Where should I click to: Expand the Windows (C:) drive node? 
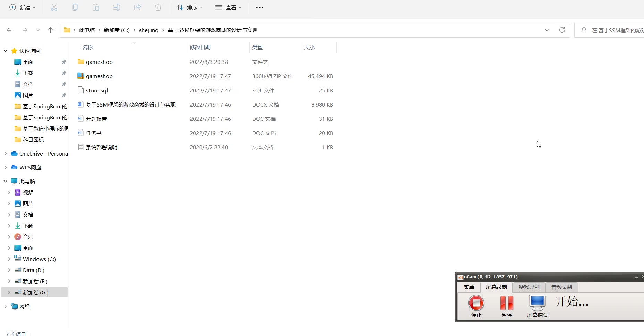click(x=9, y=259)
